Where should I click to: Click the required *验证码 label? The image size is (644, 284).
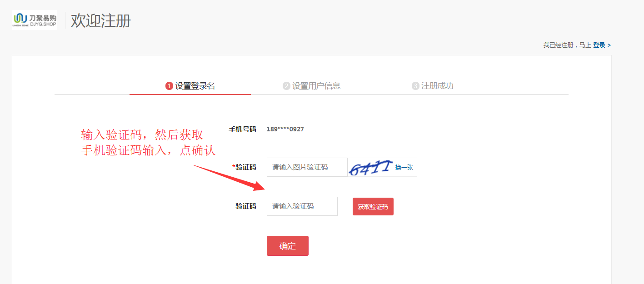pos(244,167)
